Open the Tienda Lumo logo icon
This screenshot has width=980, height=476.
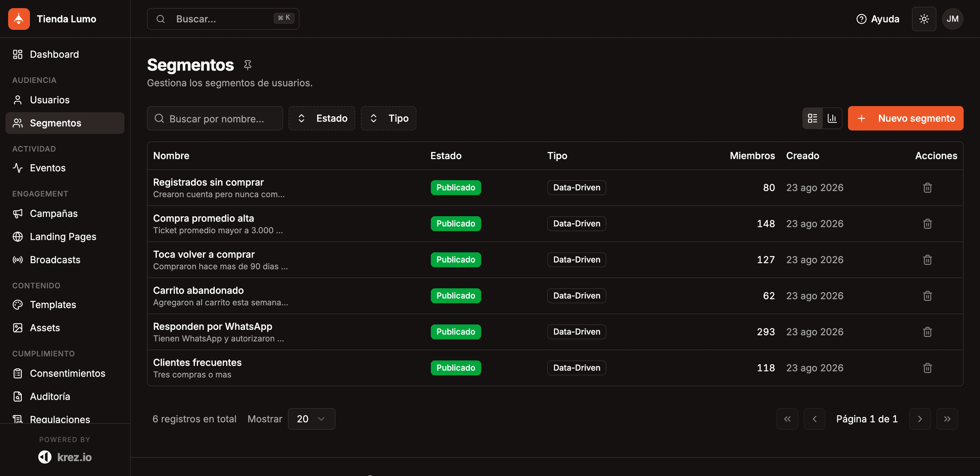pos(19,19)
